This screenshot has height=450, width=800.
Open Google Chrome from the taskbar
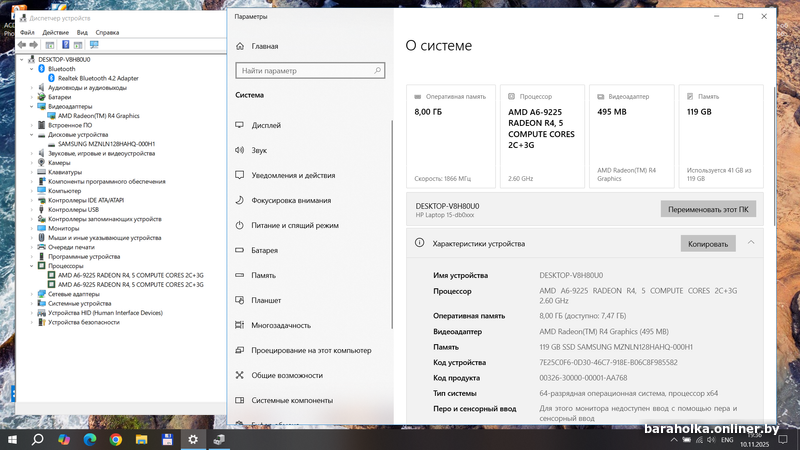click(116, 439)
